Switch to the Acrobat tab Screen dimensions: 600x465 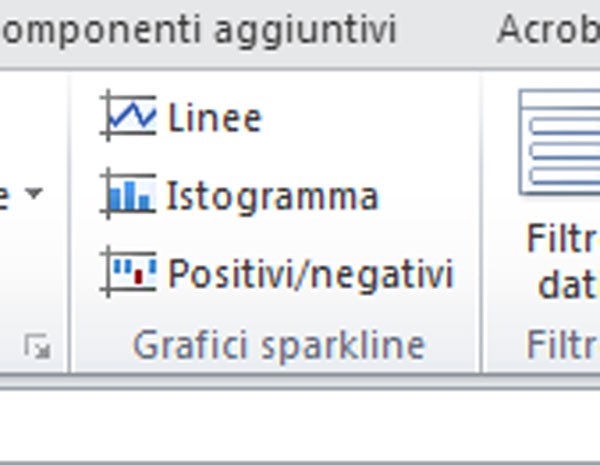(x=550, y=29)
